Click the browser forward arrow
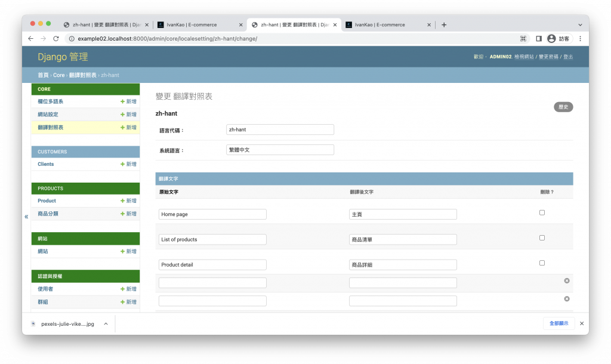Screen dimensions: 611x364 point(43,39)
